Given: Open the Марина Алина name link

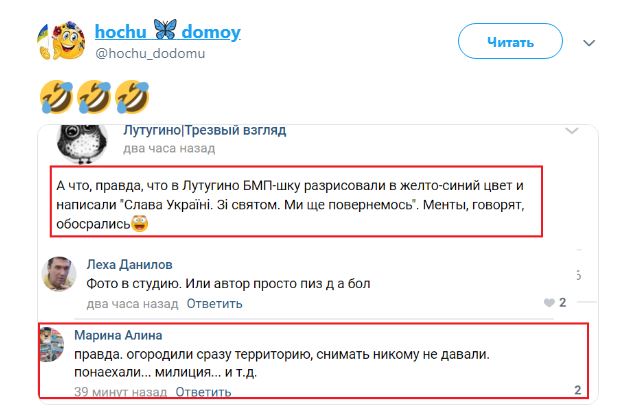Looking at the screenshot, I should (118, 335).
